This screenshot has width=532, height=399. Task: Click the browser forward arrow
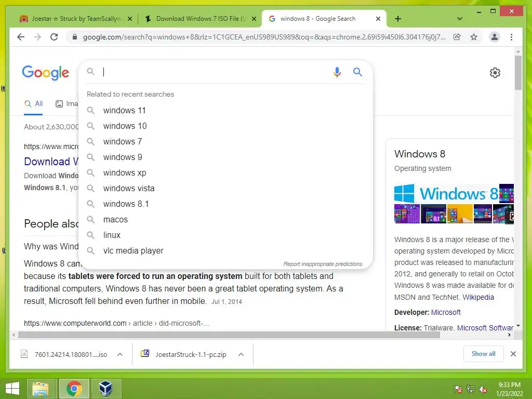click(x=37, y=37)
